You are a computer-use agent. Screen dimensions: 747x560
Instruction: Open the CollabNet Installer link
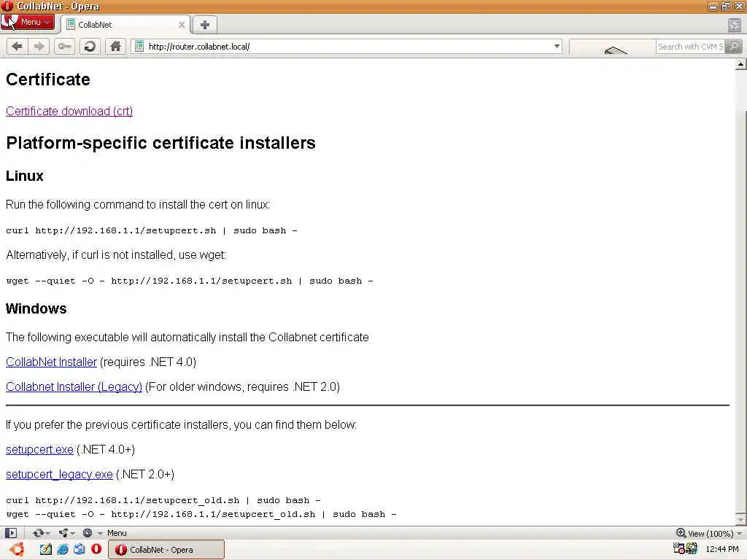pos(52,362)
